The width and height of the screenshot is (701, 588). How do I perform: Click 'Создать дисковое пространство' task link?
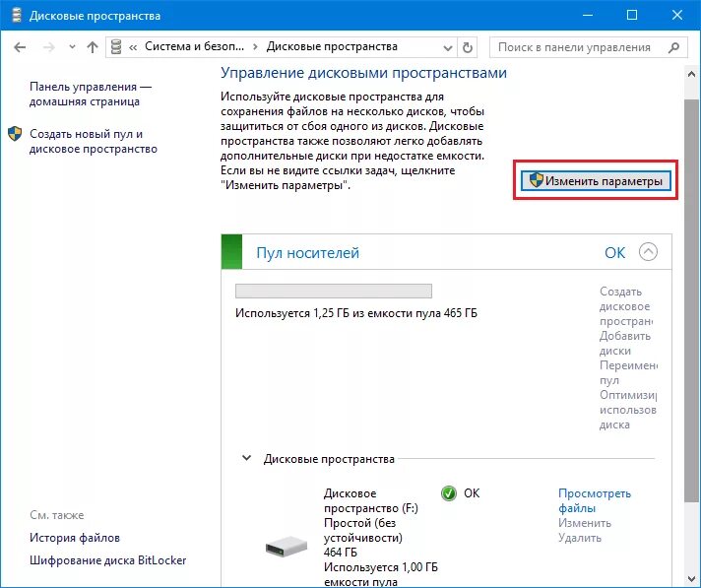point(626,306)
